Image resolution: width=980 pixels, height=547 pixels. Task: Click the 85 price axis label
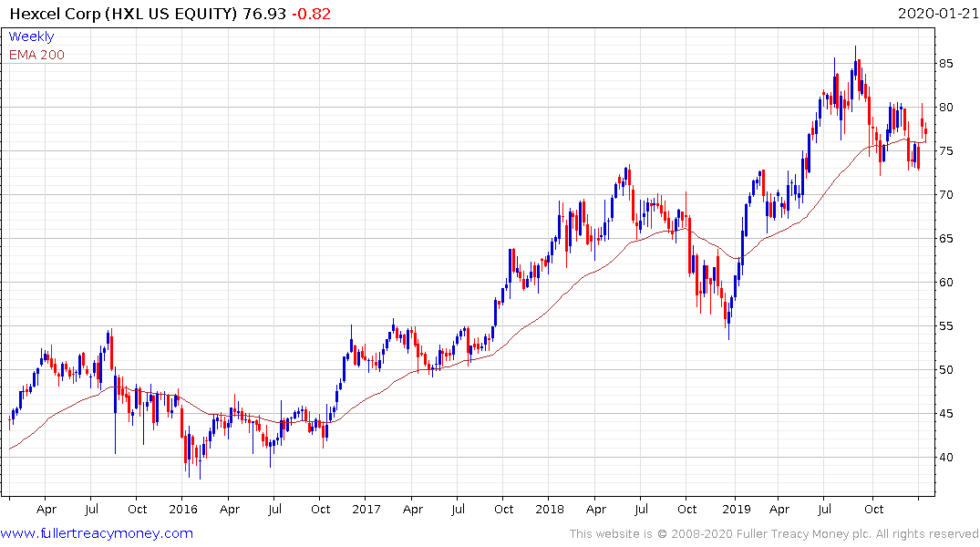tap(945, 63)
